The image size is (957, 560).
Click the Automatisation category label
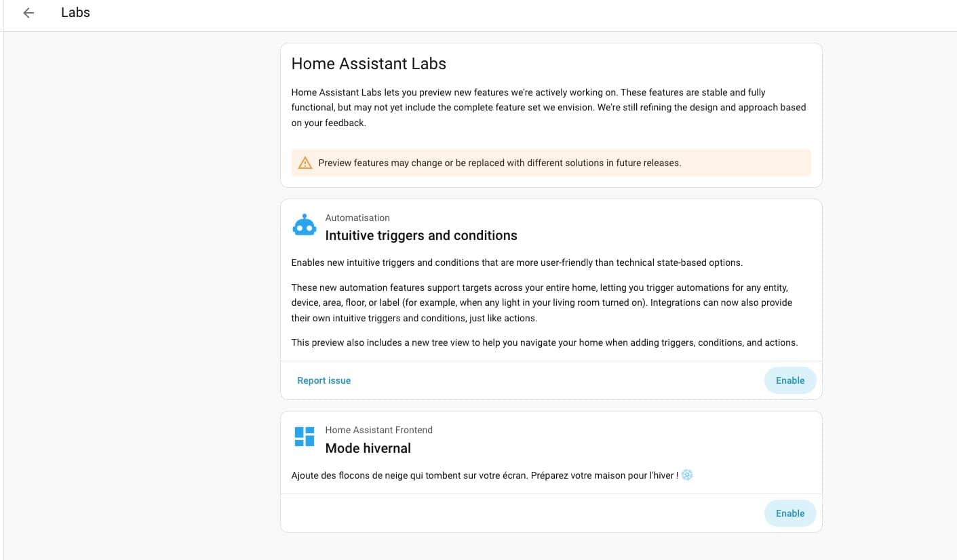[357, 218]
